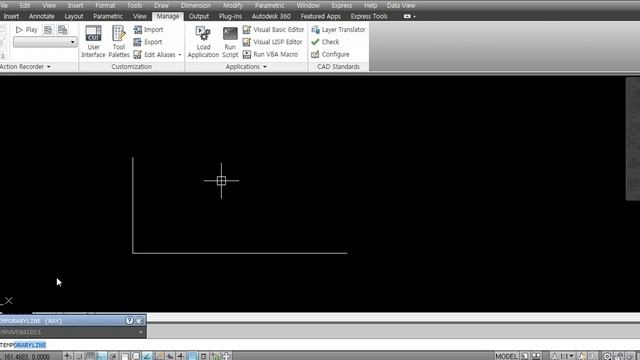Open the action macro combo box
The image size is (640, 360).
[45, 42]
